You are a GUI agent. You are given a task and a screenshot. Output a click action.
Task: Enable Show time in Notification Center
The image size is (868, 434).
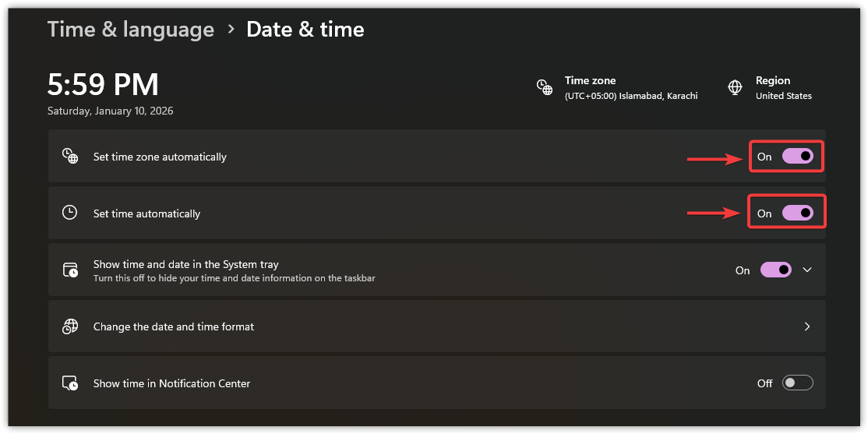pos(797,383)
